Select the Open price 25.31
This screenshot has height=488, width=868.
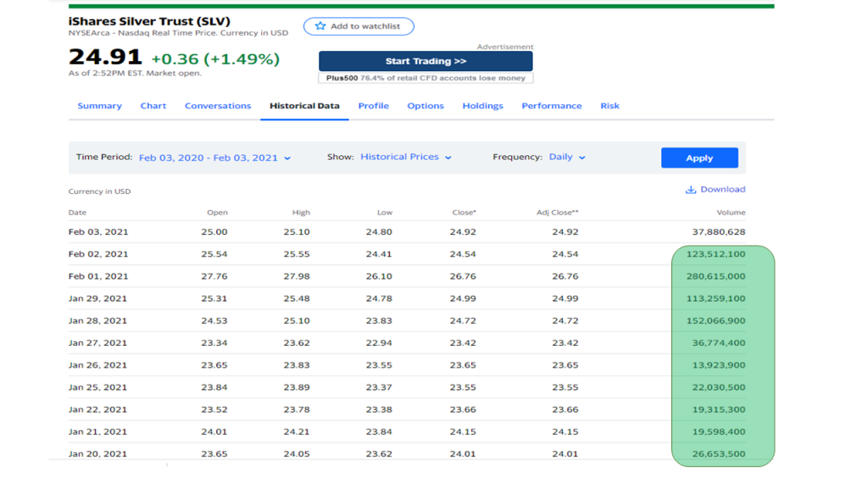coord(214,298)
